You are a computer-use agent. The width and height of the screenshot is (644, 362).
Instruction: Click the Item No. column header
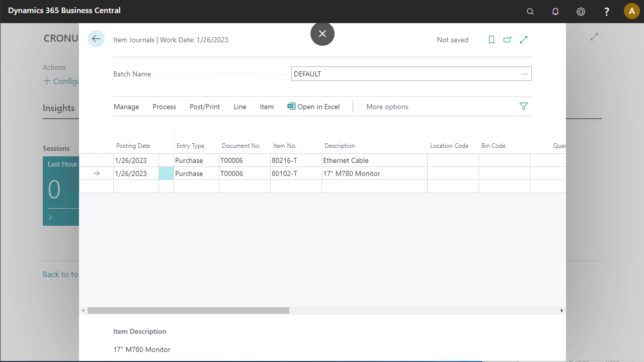[x=285, y=146]
